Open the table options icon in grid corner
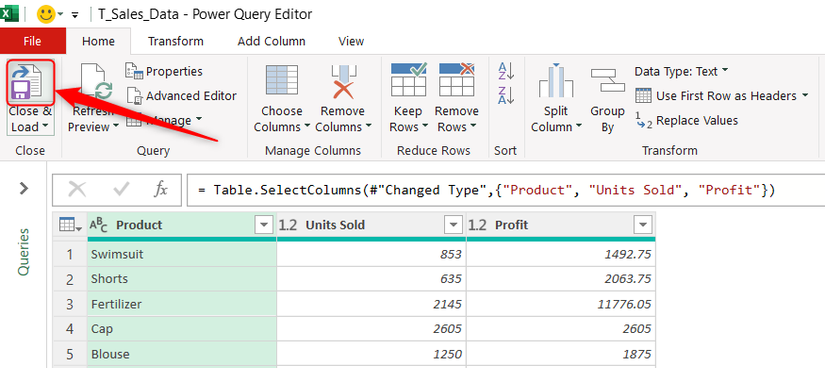The width and height of the screenshot is (825, 368). pos(70,225)
